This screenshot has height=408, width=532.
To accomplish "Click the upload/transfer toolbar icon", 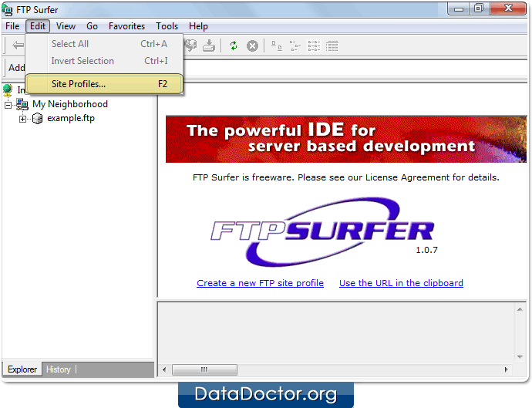I will click(190, 46).
